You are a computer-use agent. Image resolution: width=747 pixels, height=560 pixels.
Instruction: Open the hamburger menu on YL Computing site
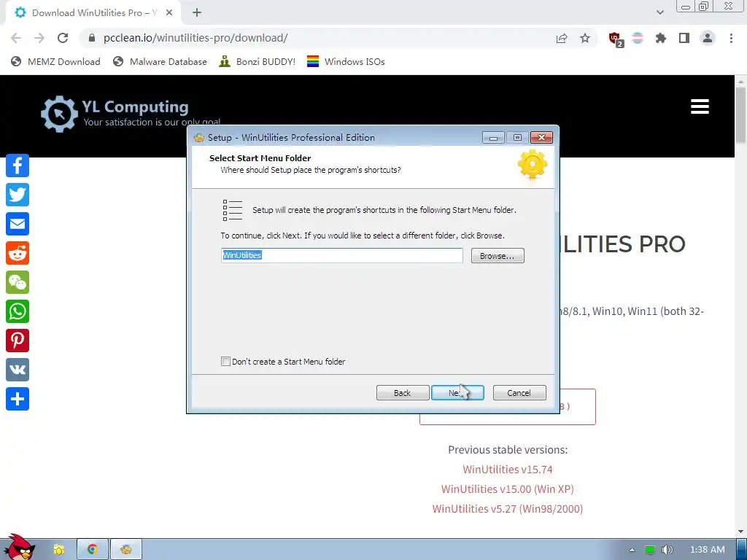700,106
